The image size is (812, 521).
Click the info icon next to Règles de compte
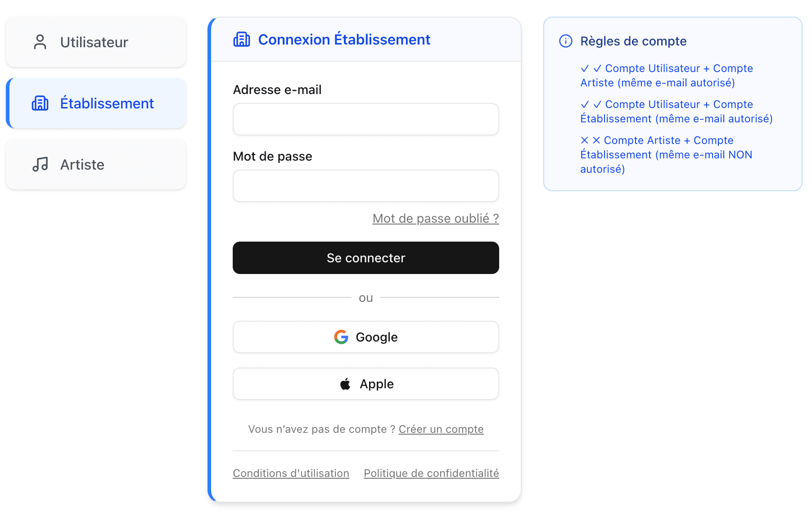pos(565,40)
